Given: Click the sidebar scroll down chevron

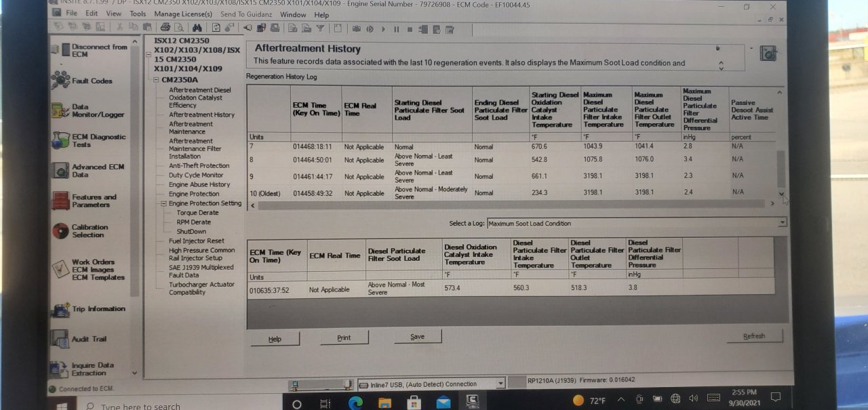Looking at the screenshot, I should (134, 373).
